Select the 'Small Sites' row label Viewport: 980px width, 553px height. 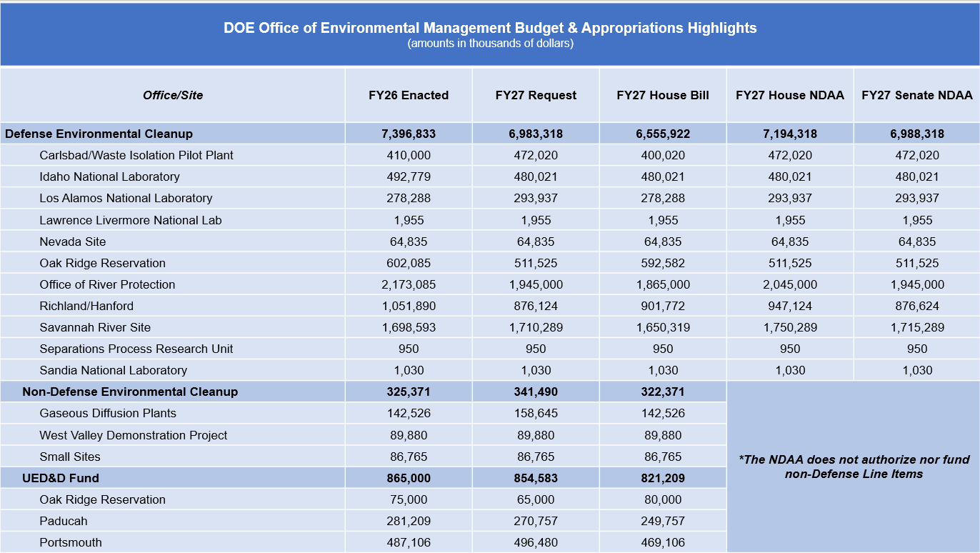tap(70, 457)
